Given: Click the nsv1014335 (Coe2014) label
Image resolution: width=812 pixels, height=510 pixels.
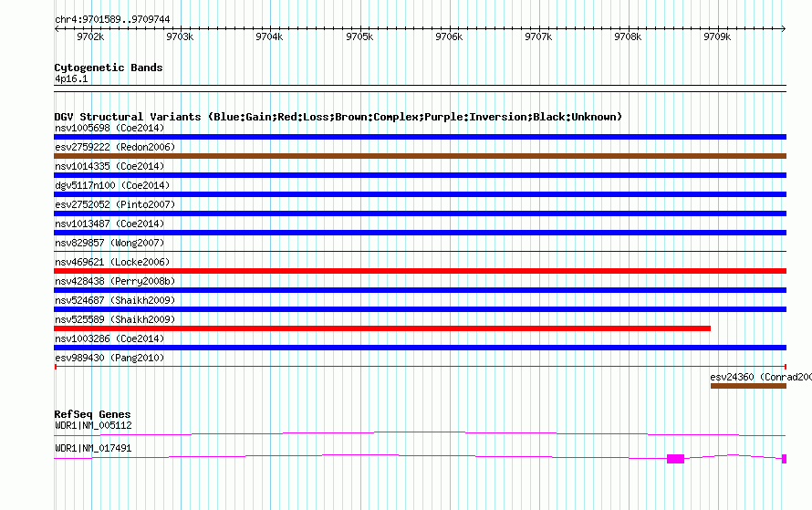Looking at the screenshot, I should tap(109, 166).
